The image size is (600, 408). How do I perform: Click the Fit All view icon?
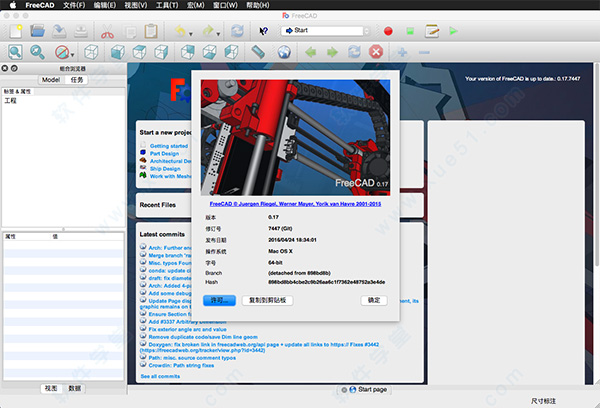pos(15,52)
